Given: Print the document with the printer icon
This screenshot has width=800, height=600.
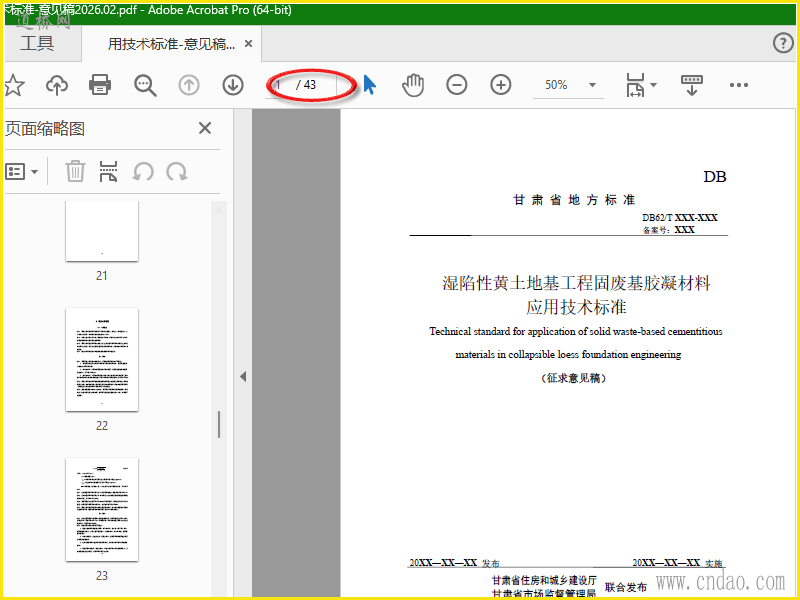Looking at the screenshot, I should tap(100, 85).
